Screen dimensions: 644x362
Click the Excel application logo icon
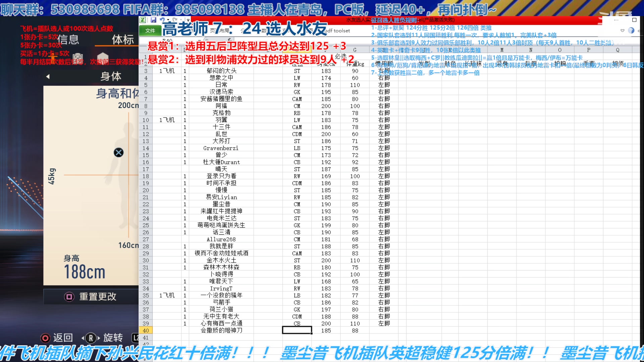click(143, 20)
